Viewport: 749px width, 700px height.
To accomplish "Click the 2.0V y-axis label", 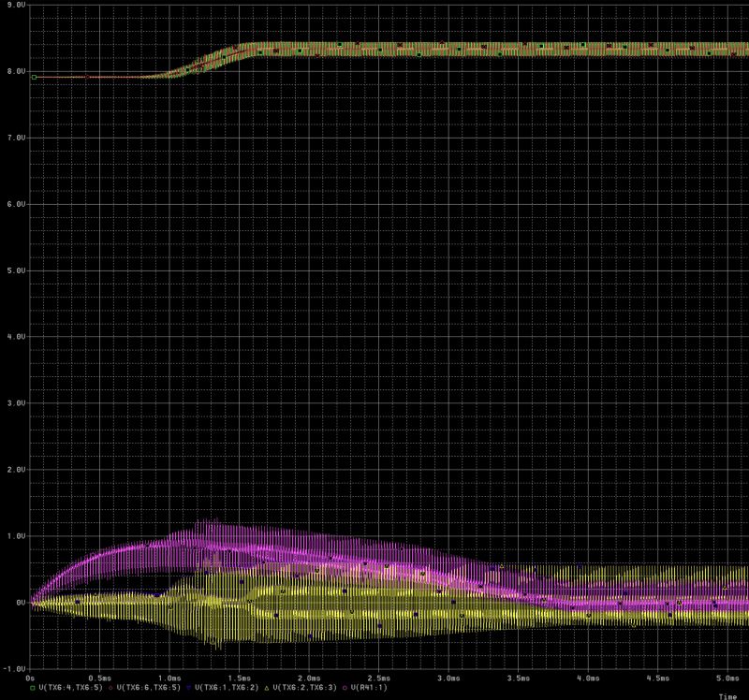I will coord(16,470).
